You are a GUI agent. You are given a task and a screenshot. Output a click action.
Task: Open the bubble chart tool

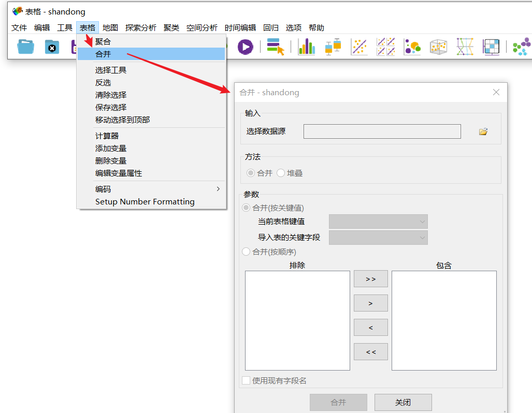[412, 47]
